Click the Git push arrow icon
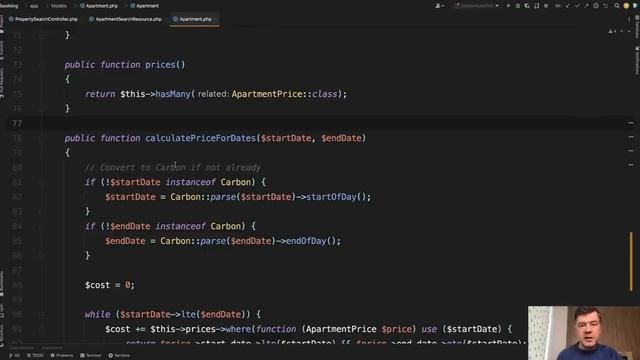The height and width of the screenshot is (360, 640). click(586, 6)
